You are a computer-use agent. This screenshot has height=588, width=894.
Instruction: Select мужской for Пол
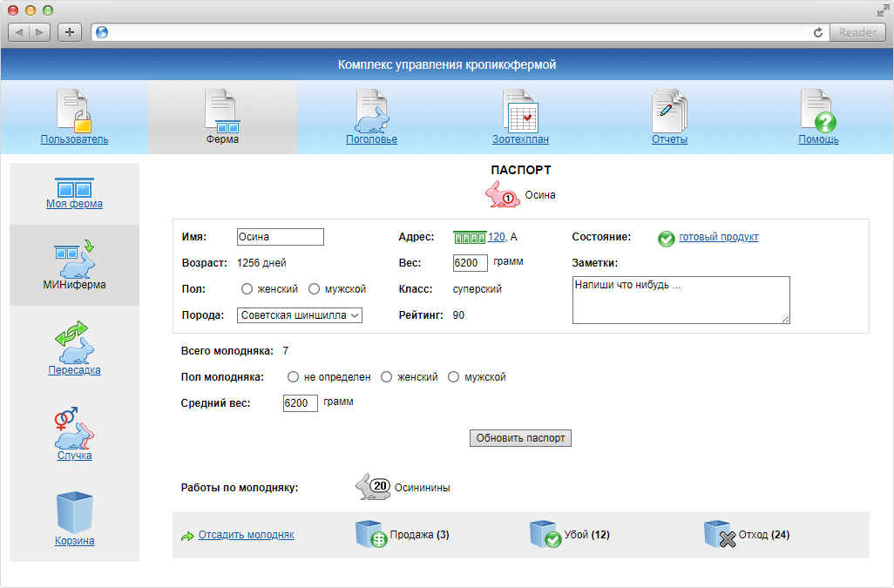click(315, 289)
